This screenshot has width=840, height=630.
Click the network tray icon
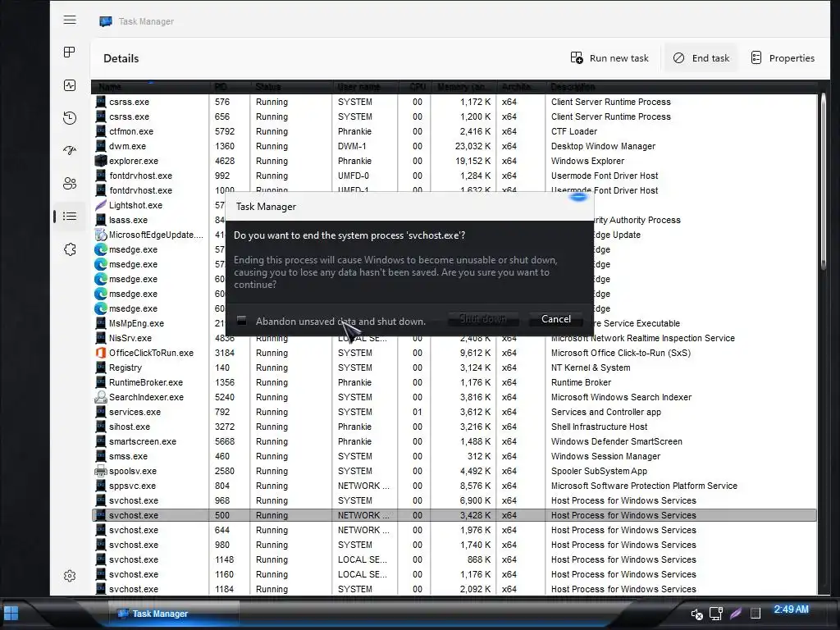click(x=715, y=614)
